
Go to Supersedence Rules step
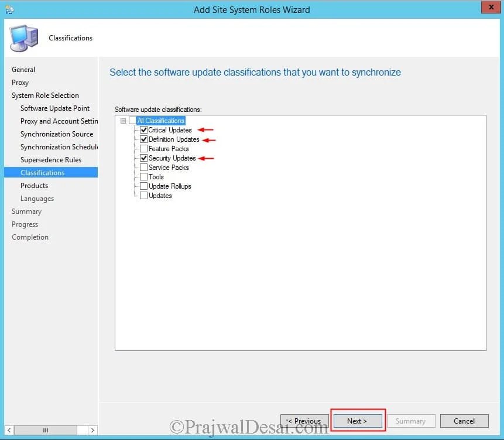[x=50, y=159]
